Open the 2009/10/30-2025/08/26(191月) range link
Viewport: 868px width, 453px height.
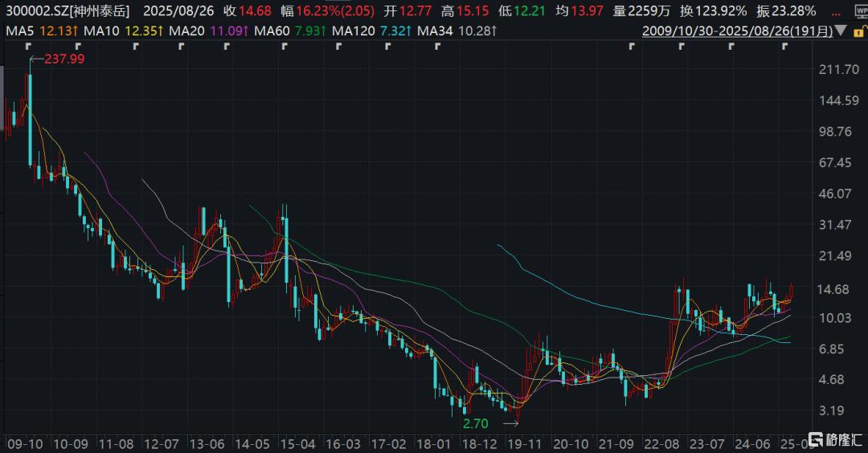[737, 31]
